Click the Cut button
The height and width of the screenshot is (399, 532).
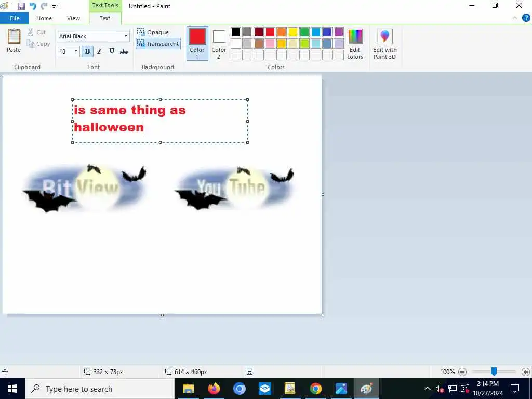click(37, 32)
